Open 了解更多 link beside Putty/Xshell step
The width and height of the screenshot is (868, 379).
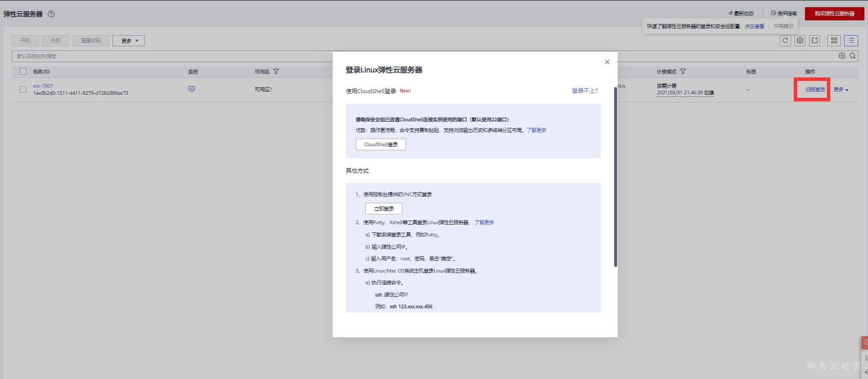click(484, 223)
